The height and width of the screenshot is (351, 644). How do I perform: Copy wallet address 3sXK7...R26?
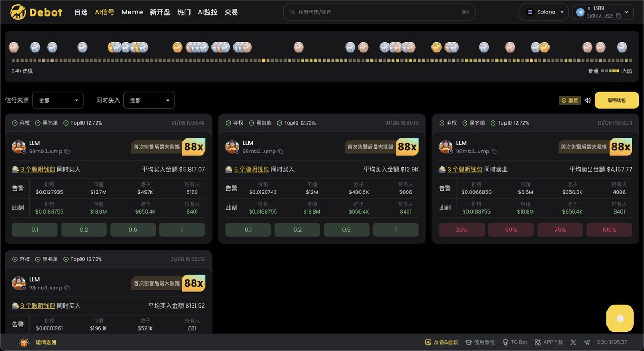pyautogui.click(x=618, y=16)
